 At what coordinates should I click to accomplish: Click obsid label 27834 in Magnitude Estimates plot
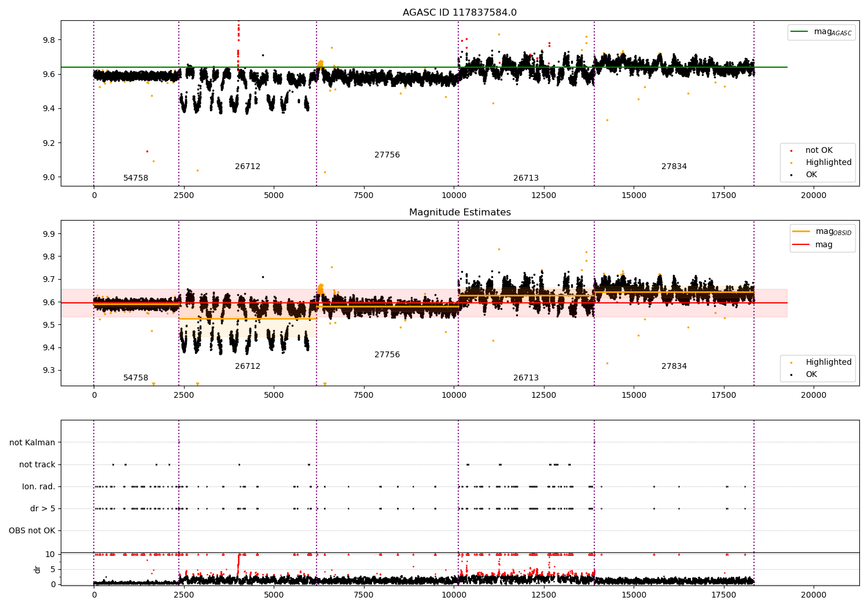pos(674,367)
